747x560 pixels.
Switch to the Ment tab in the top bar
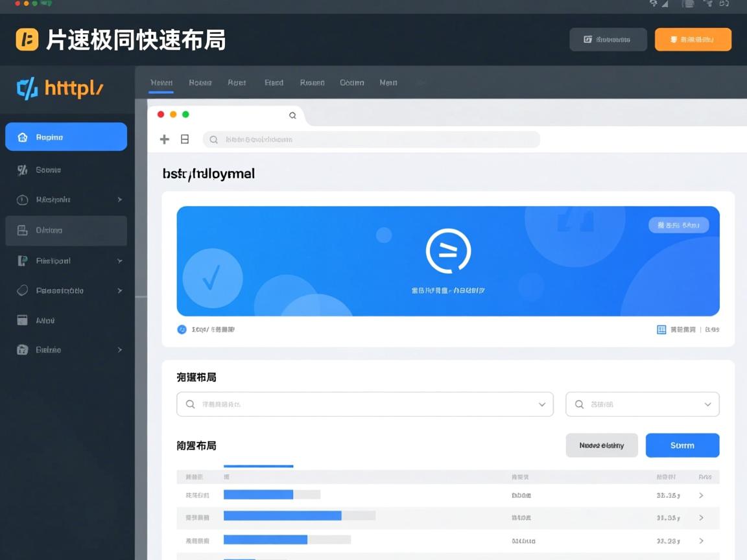pyautogui.click(x=388, y=83)
